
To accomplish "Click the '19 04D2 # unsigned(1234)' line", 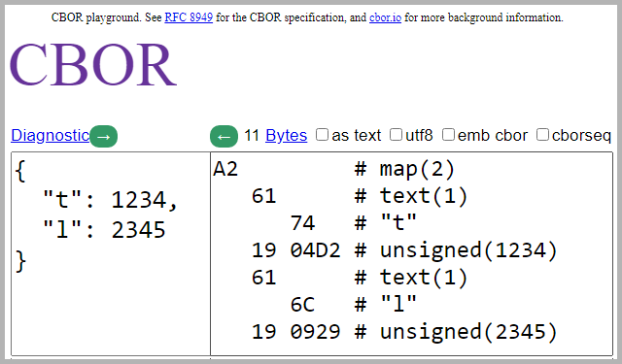I will click(404, 250).
